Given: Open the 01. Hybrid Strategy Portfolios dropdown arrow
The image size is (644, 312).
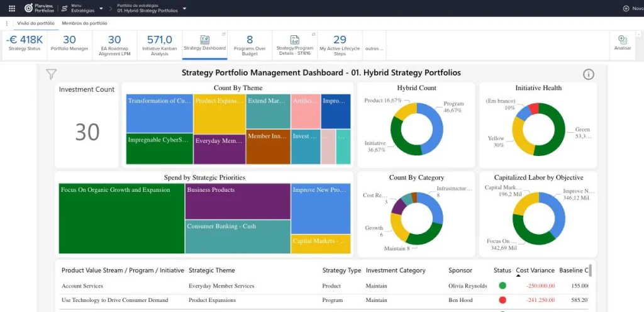Looking at the screenshot, I should [184, 8].
